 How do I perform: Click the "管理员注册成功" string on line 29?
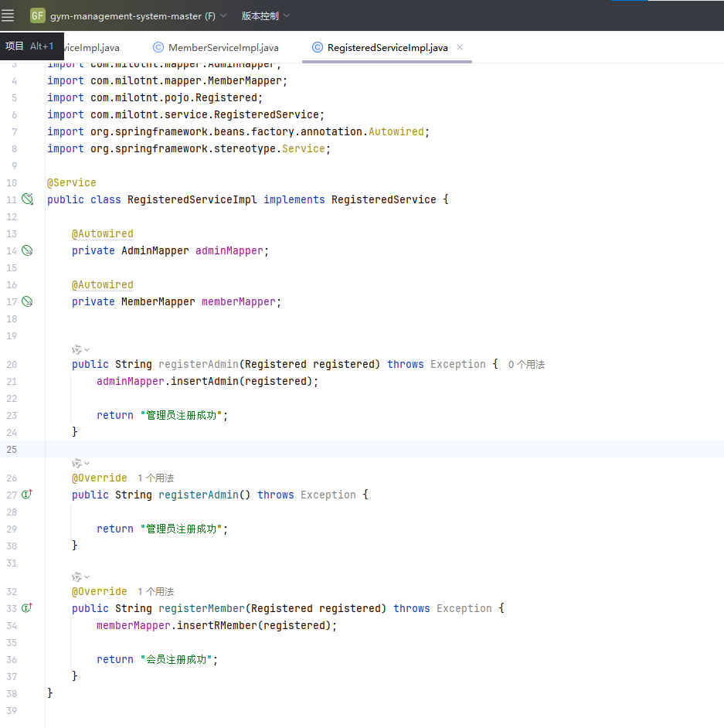pyautogui.click(x=182, y=529)
